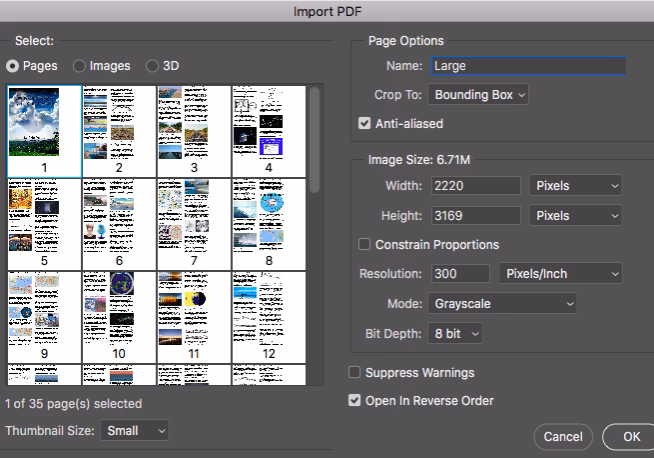Select page 1 thumbnail
Screen dimensions: 654x458
pyautogui.click(x=44, y=131)
